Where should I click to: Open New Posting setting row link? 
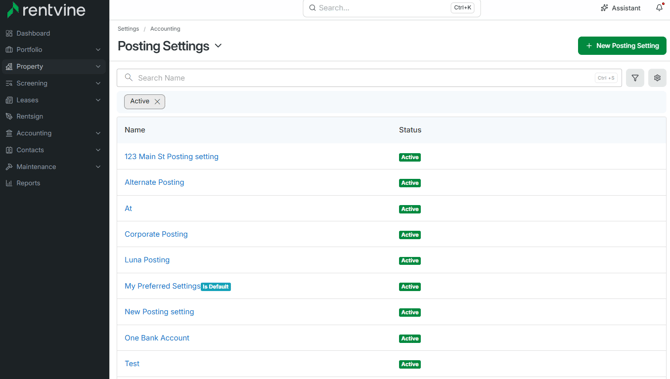click(x=159, y=312)
